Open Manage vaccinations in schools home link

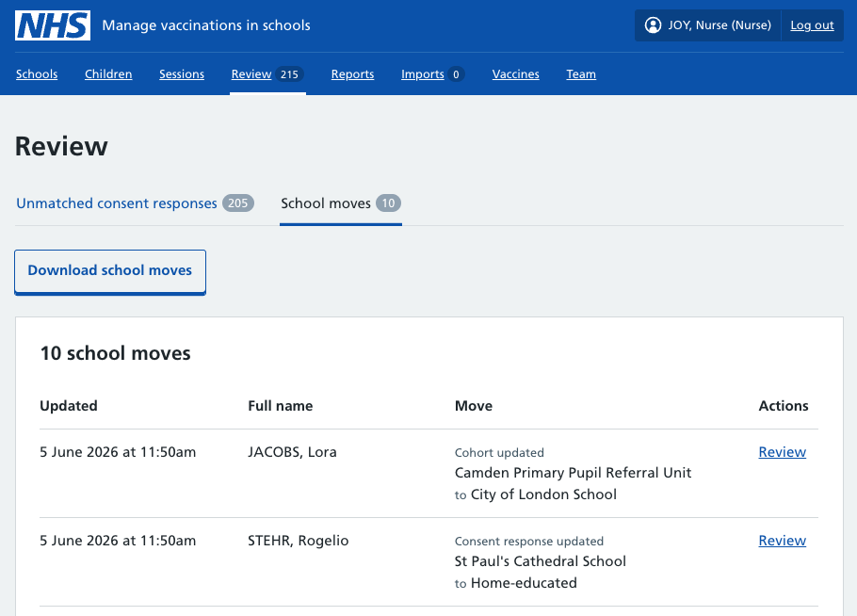click(x=206, y=25)
